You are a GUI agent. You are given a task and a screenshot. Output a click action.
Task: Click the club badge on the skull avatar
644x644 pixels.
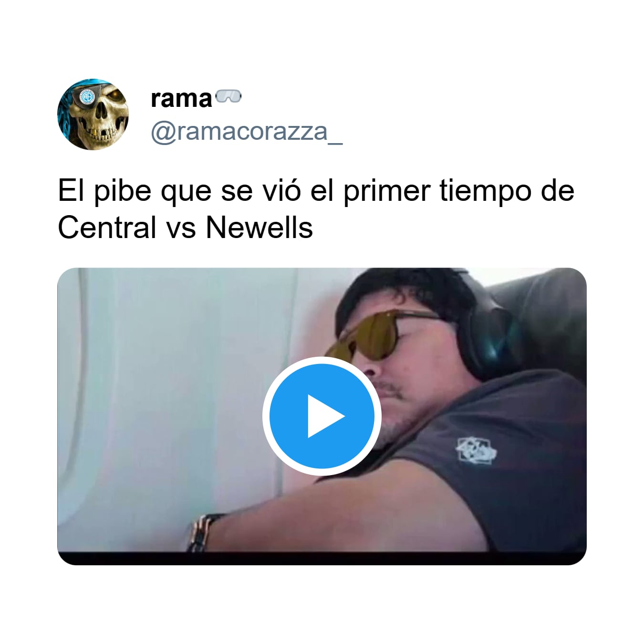point(87,95)
